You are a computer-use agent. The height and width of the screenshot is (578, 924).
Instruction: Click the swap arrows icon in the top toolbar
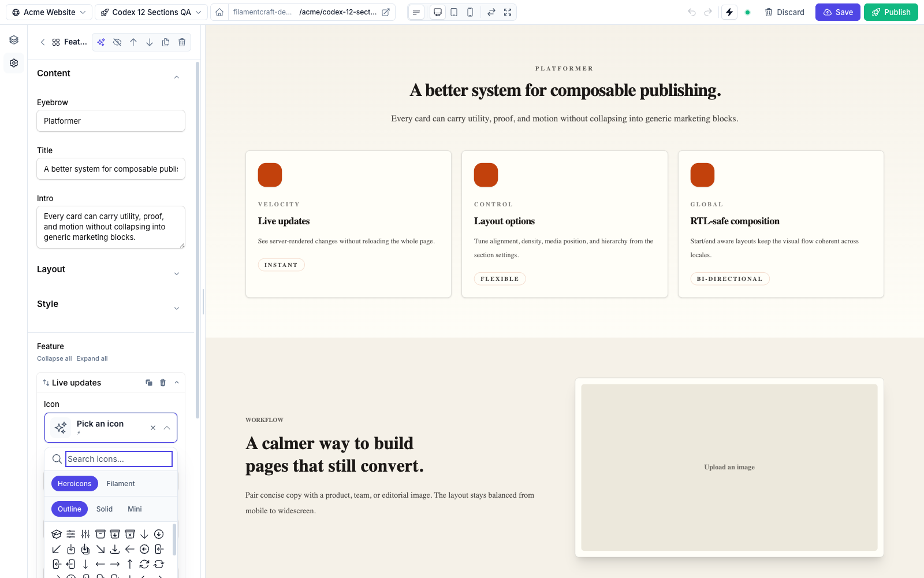pyautogui.click(x=491, y=12)
